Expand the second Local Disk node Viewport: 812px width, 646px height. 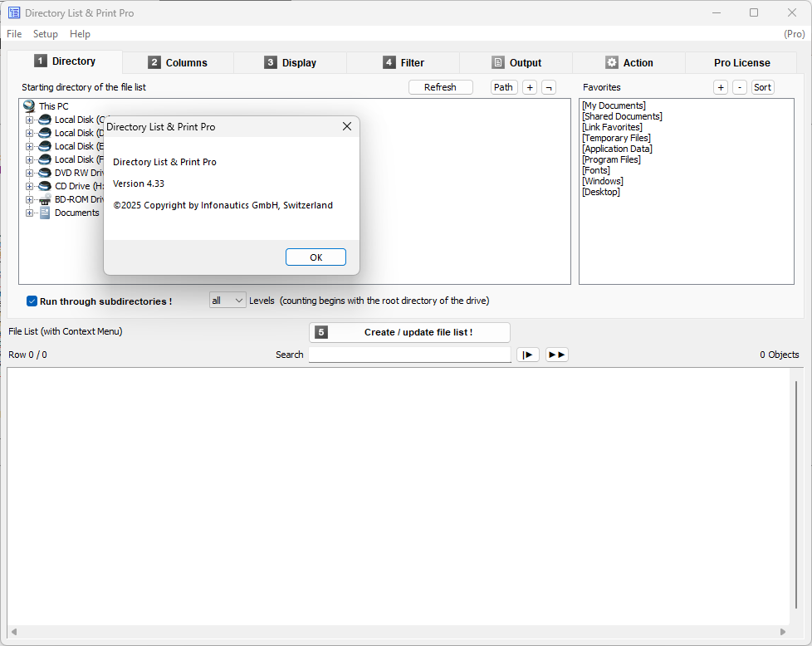click(x=30, y=133)
